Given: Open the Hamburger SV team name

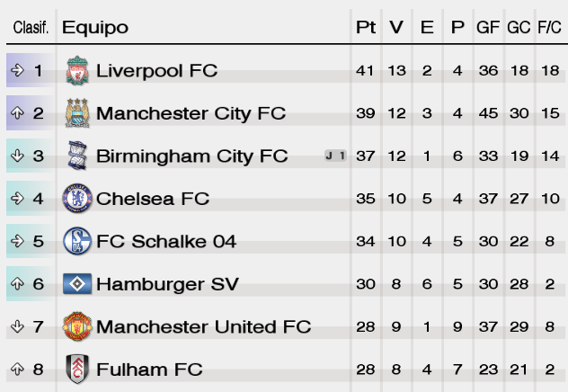Looking at the screenshot, I should click(167, 284).
